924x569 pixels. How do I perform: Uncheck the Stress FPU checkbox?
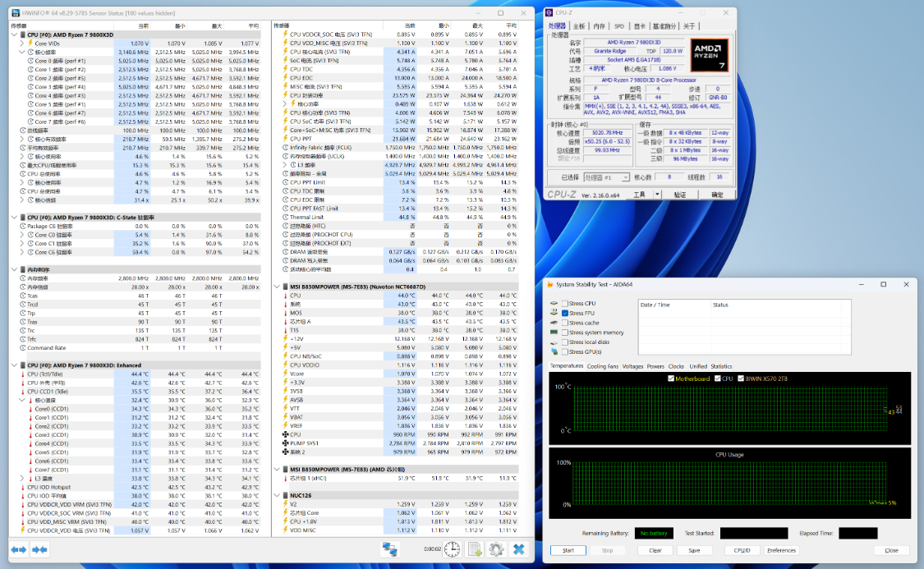(565, 314)
